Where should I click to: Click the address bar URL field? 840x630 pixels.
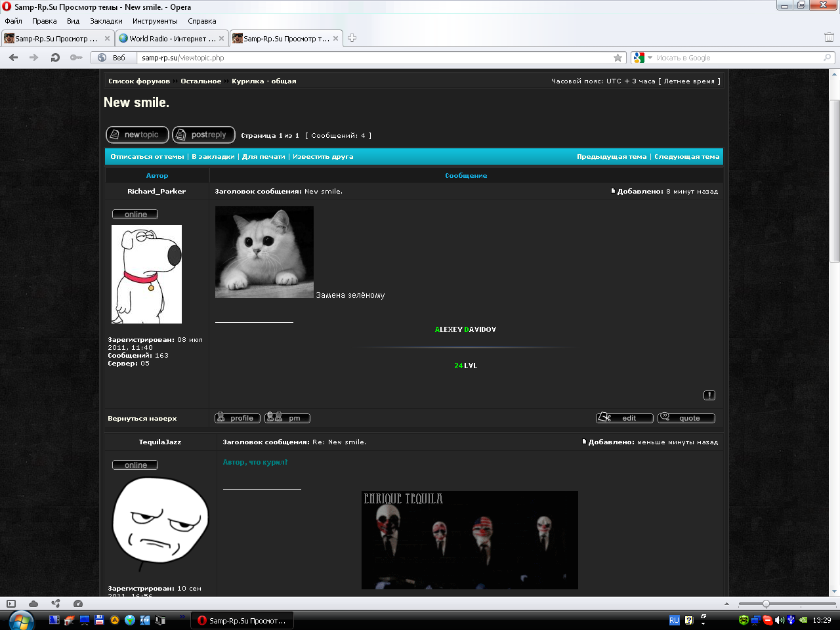click(x=374, y=58)
